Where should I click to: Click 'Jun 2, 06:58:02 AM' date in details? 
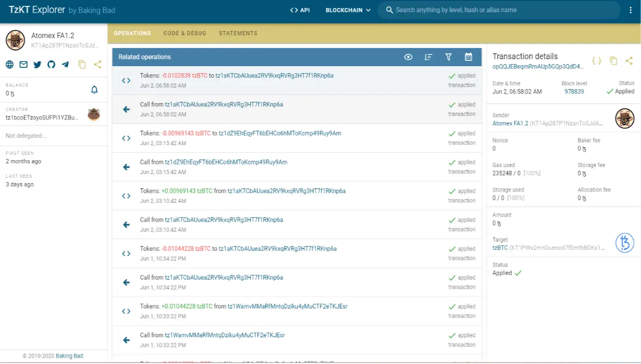click(517, 91)
